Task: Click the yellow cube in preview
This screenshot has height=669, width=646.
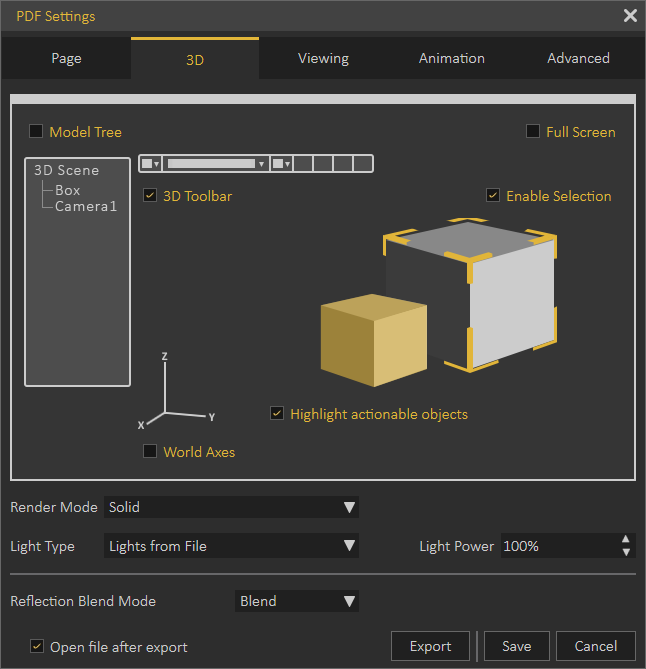Action: pyautogui.click(x=373, y=340)
